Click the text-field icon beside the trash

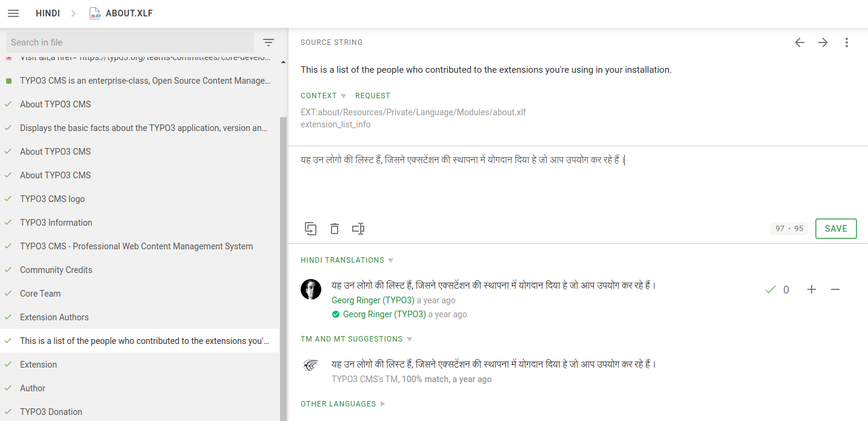click(358, 229)
